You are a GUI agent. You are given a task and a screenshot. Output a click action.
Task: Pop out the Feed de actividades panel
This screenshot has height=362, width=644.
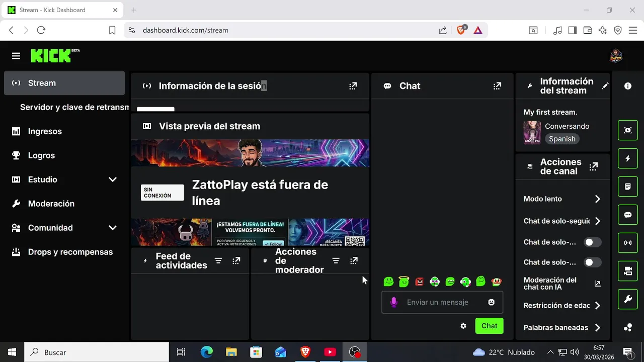236,260
